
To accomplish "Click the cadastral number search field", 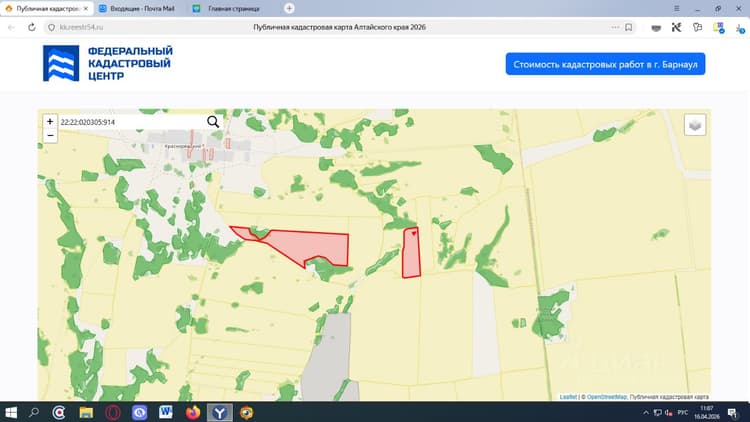I will coord(132,122).
